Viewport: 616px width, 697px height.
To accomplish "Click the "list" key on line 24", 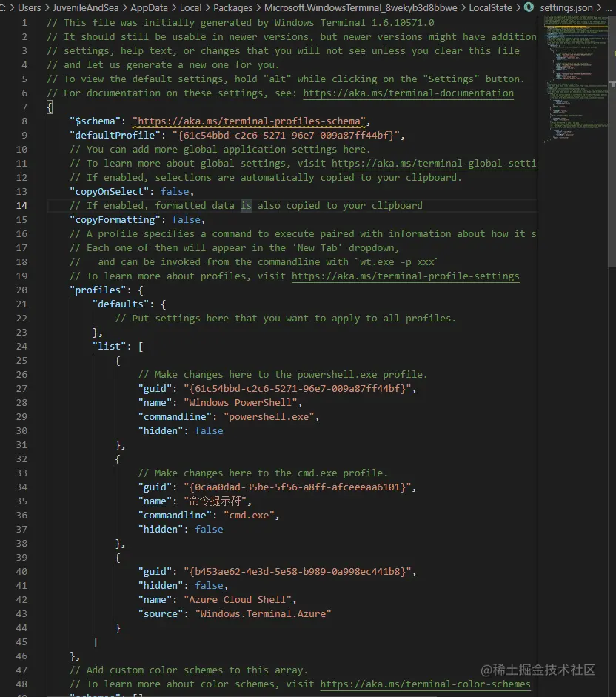I will pyautogui.click(x=109, y=346).
